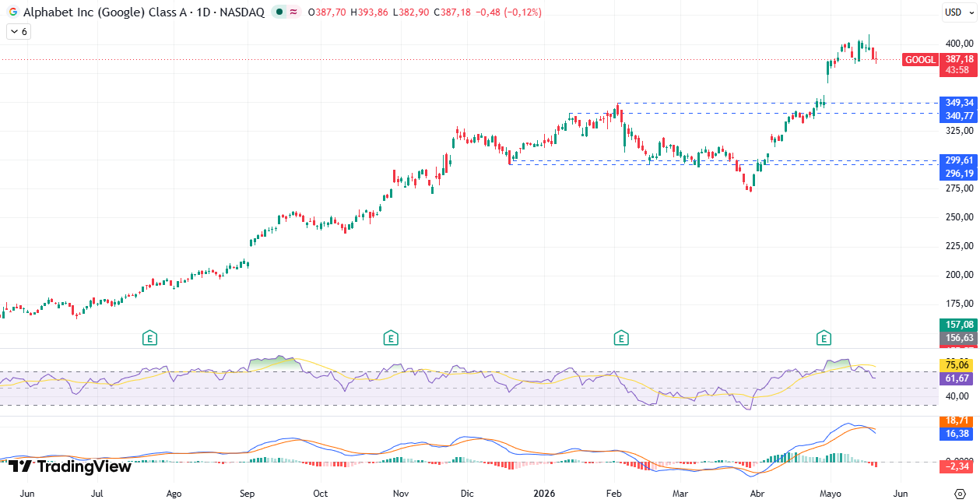Click the 275,00 price scale label
Screen dimensions: 980x503
(x=960, y=188)
